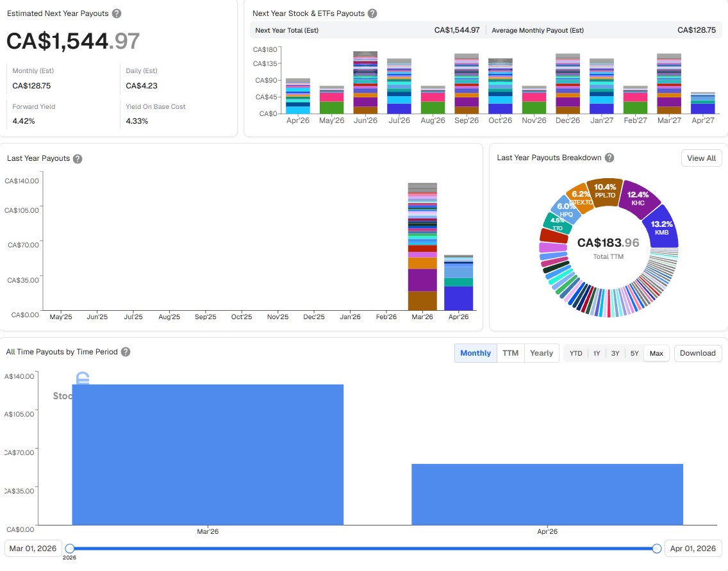Open help for Next Year Stock & ETFs Payouts
The image size is (728, 571).
tap(372, 13)
